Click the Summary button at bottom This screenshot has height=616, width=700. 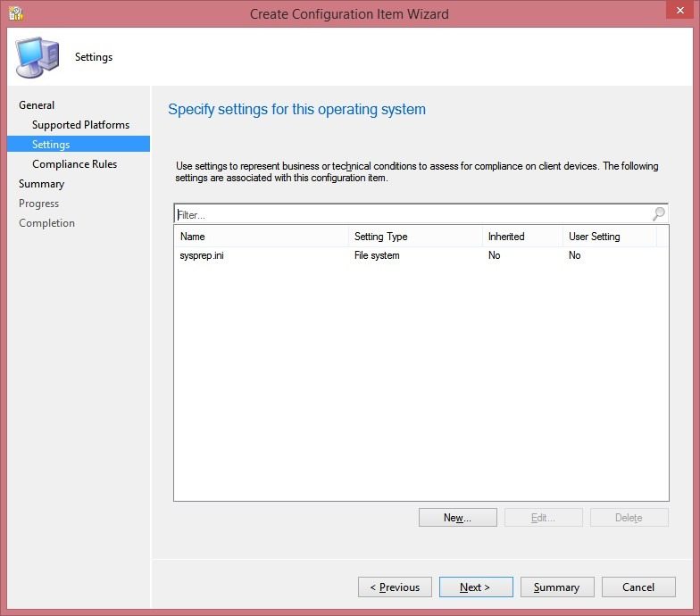click(557, 587)
